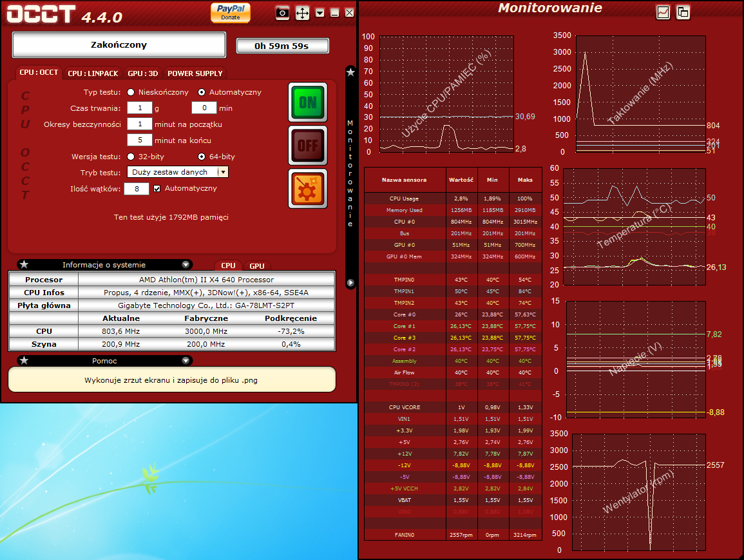The height and width of the screenshot is (560, 744).
Task: Click star icon beside Pomoc header
Action: 24,360
